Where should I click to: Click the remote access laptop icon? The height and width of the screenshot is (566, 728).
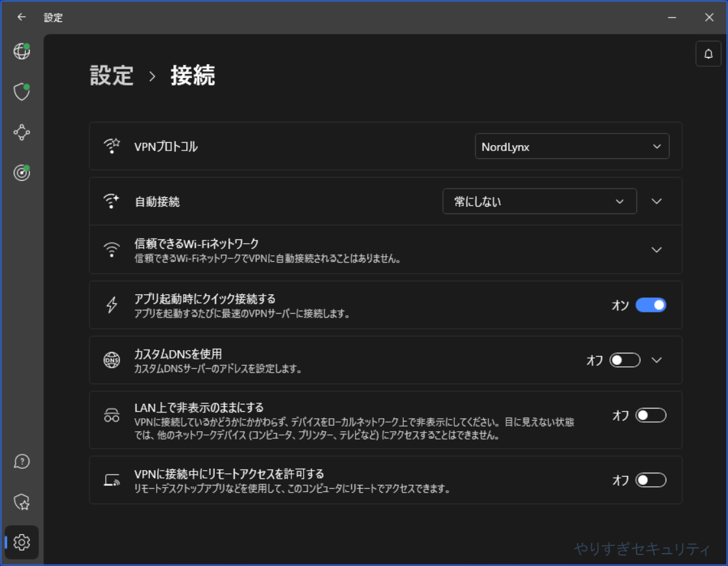(x=112, y=480)
